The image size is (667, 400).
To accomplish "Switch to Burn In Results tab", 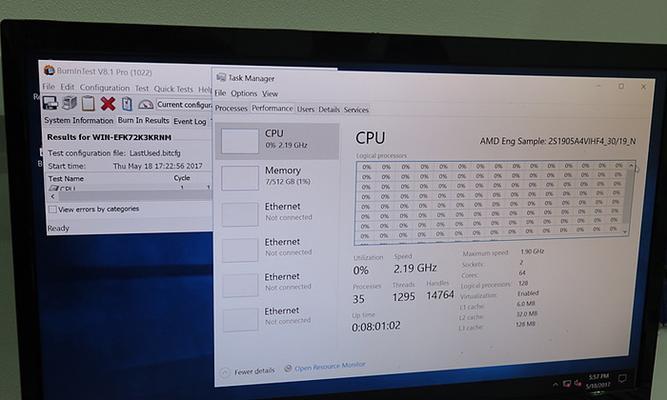I will [143, 120].
